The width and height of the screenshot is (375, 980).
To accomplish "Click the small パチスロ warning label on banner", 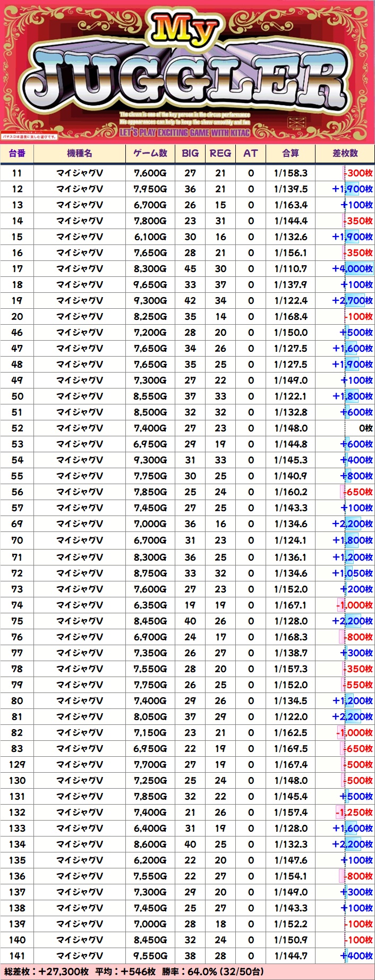I will [29, 137].
